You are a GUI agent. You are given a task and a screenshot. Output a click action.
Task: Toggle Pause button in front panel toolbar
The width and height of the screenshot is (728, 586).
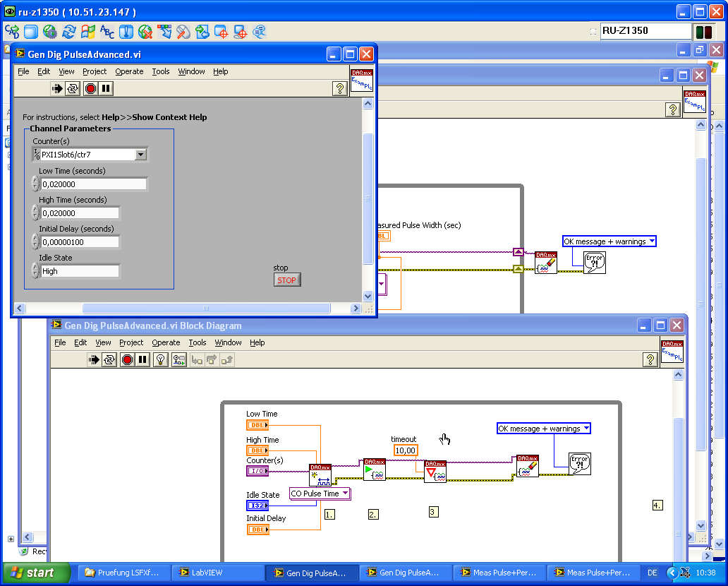tap(106, 88)
